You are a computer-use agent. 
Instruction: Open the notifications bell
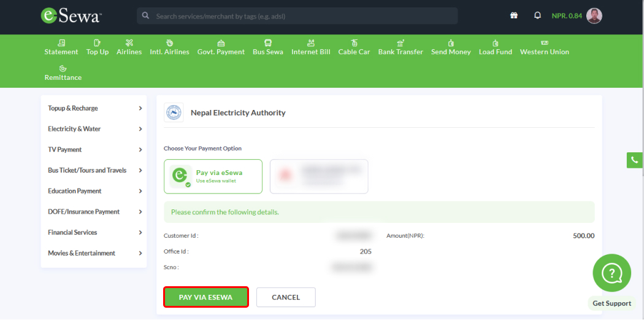point(537,15)
